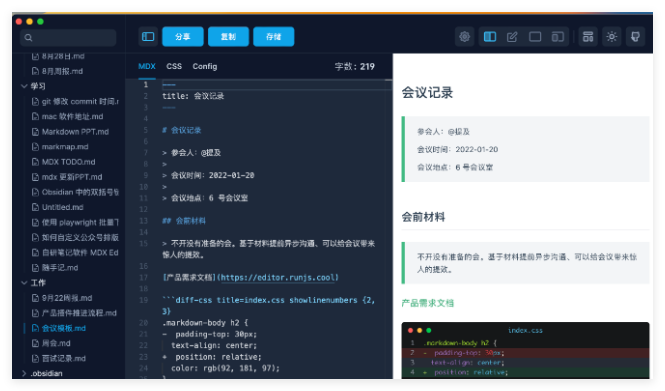Screen dimensions: 665x391
Task: Switch to the CSS tab
Action: pyautogui.click(x=174, y=66)
